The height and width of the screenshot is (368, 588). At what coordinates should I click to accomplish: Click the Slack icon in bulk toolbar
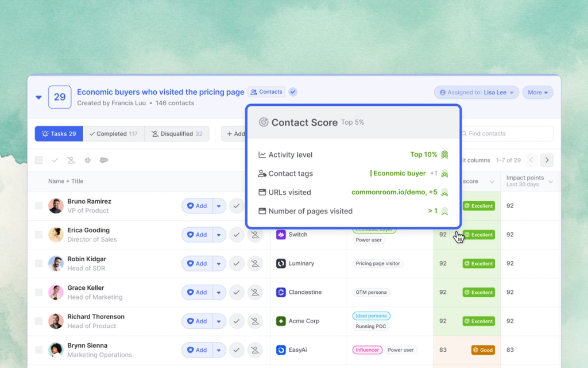coord(87,160)
